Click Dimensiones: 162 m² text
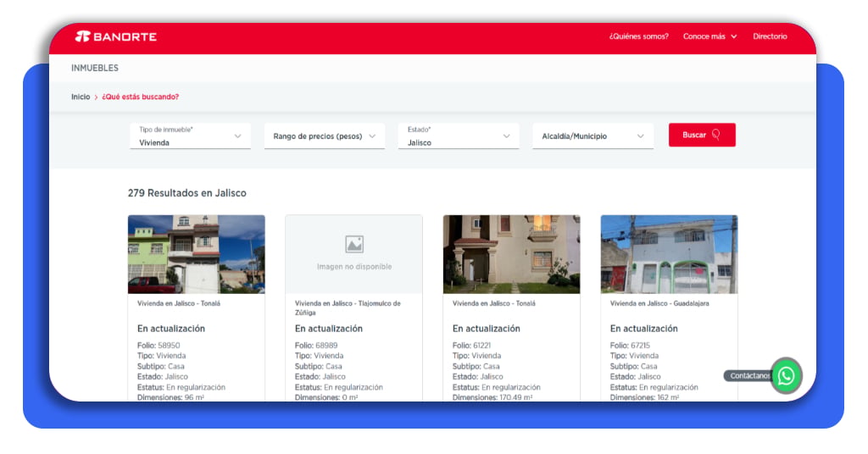 pos(644,397)
